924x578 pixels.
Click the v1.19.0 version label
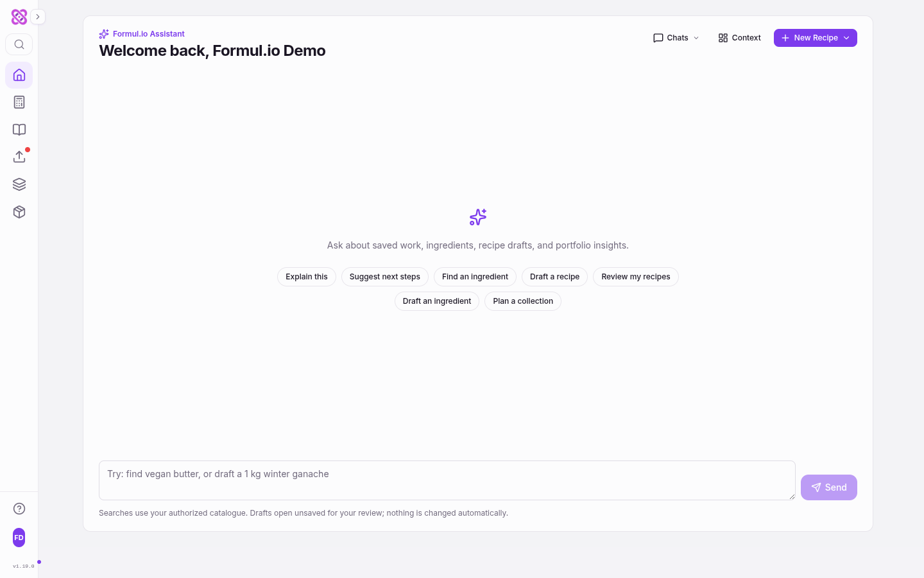24,566
